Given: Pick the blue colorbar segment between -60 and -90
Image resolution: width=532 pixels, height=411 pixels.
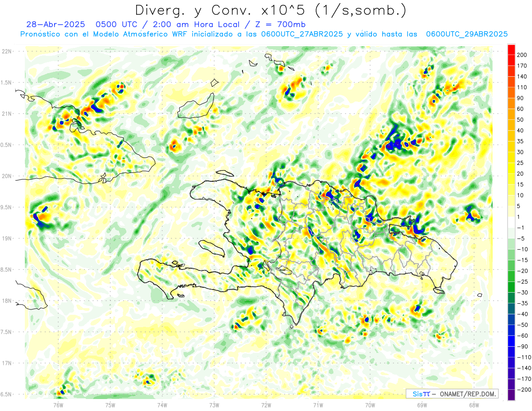Looking at the screenshot, I should tap(511, 341).
